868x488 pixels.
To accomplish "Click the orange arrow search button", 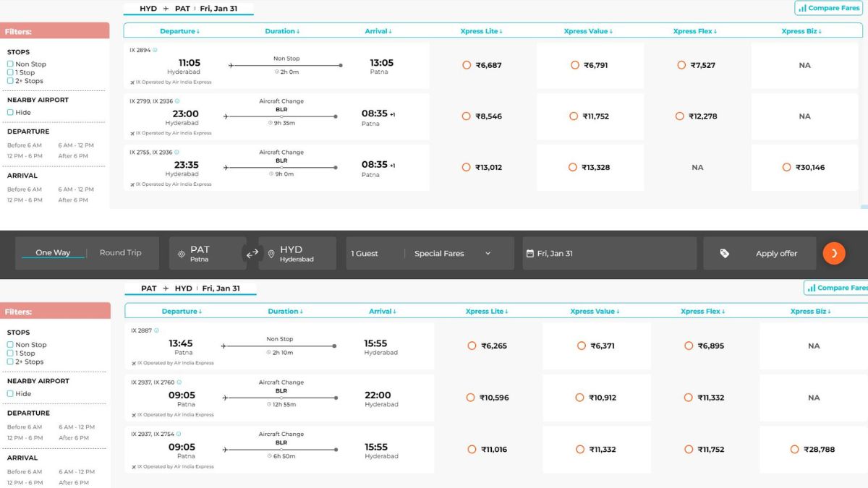I will [x=834, y=253].
